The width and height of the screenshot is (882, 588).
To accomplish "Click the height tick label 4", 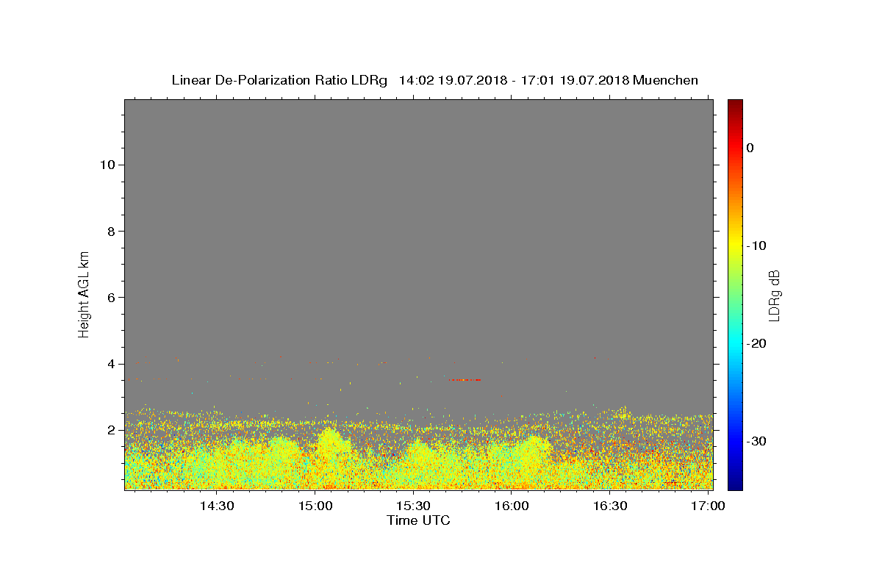I will click(x=110, y=364).
